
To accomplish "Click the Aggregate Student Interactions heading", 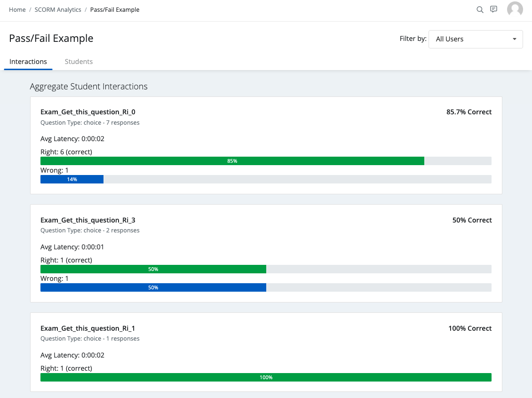I will tap(88, 87).
